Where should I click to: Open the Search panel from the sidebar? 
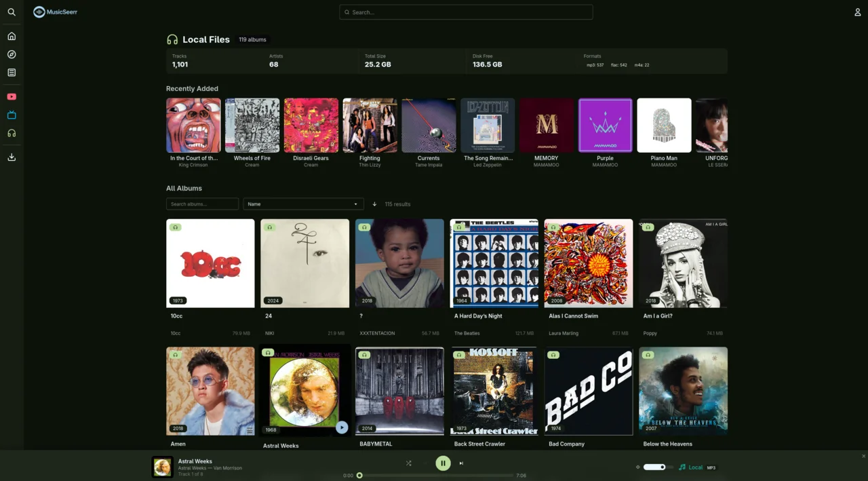11,12
